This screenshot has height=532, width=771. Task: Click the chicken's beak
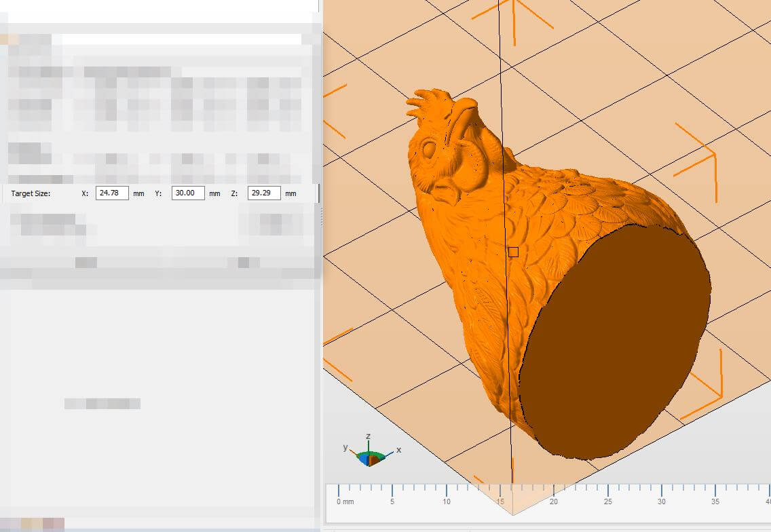(x=445, y=195)
